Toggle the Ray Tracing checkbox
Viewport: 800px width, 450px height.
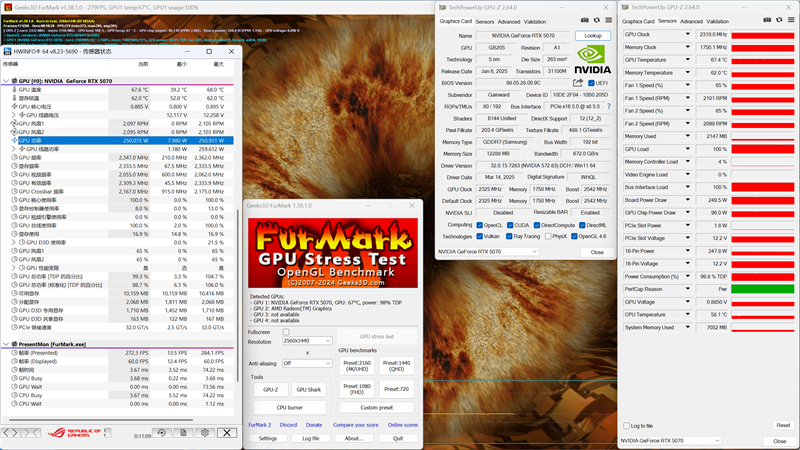pos(509,236)
